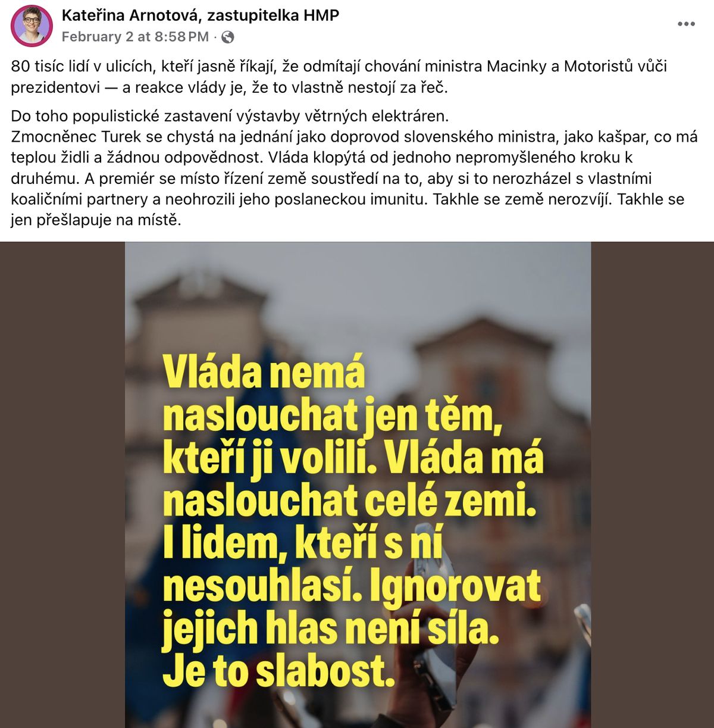Click the dark brown margin left of the image
The width and height of the screenshot is (714, 728).
[62, 485]
